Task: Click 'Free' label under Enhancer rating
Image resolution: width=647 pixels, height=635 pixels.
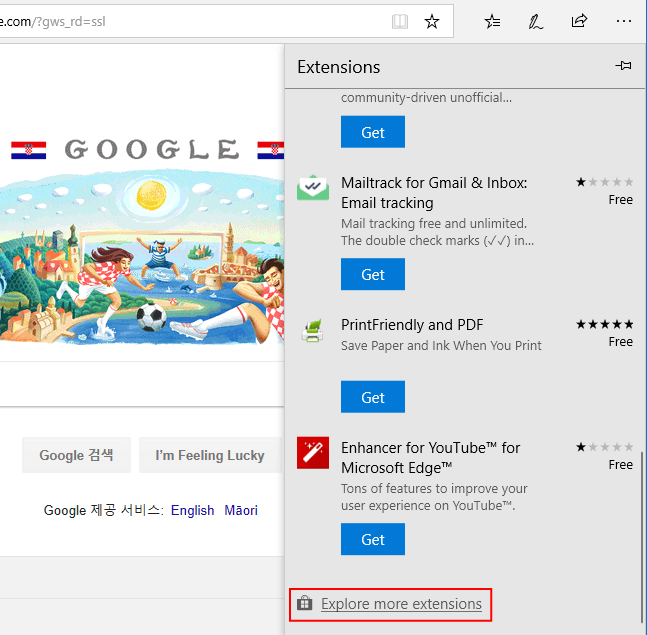Action: [x=621, y=465]
